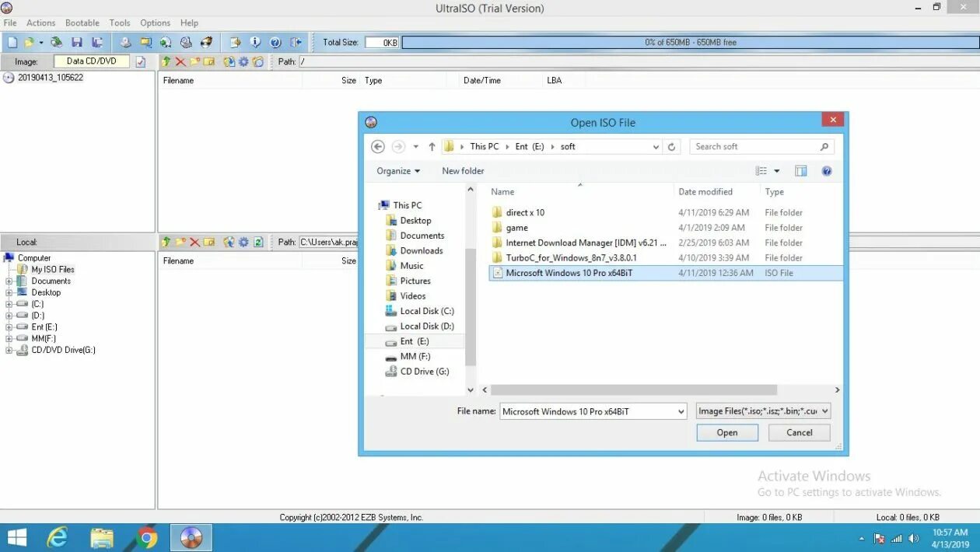Screen dimensions: 980x552
Task: Open the view options dropdown arrow in dialog
Action: 776,171
